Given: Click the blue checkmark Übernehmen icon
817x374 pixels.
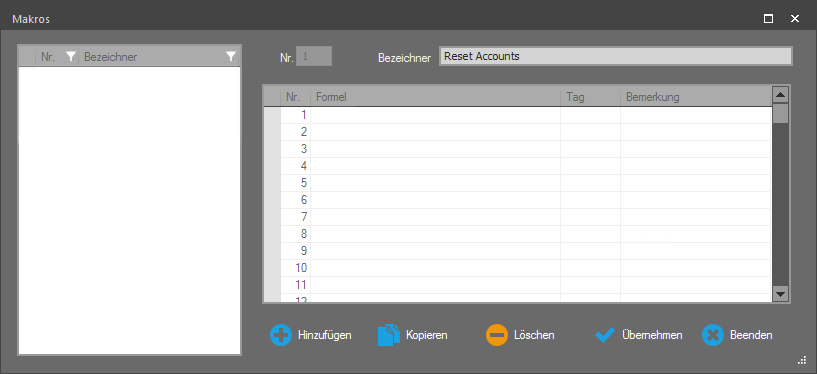Looking at the screenshot, I should 605,335.
